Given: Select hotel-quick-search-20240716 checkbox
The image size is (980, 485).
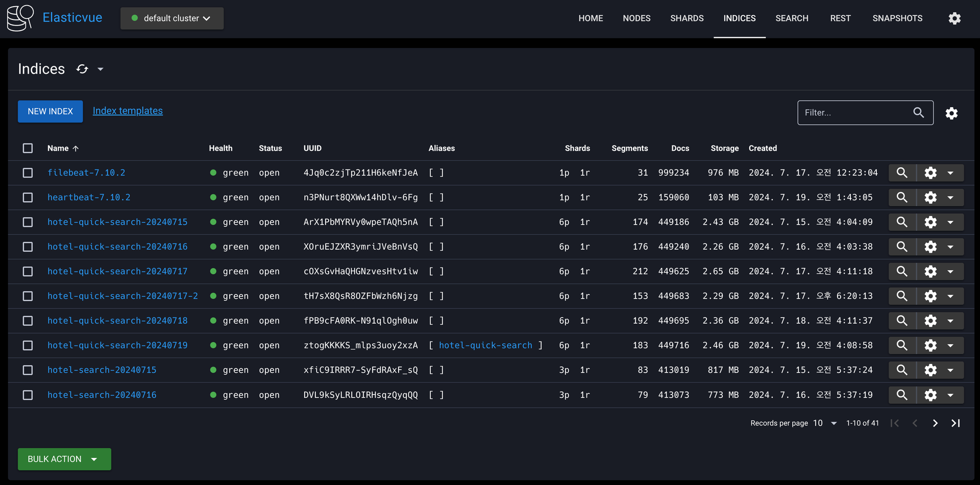Looking at the screenshot, I should (28, 247).
